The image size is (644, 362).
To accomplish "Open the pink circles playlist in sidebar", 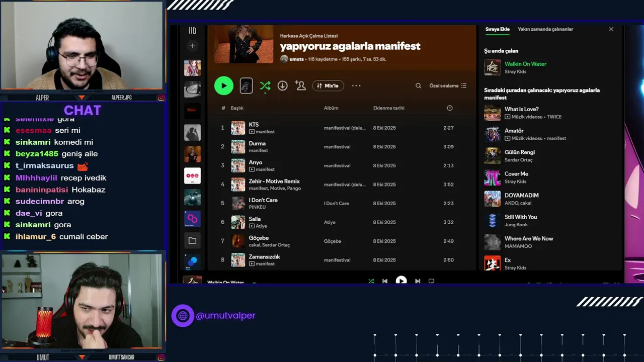I will 192,175.
